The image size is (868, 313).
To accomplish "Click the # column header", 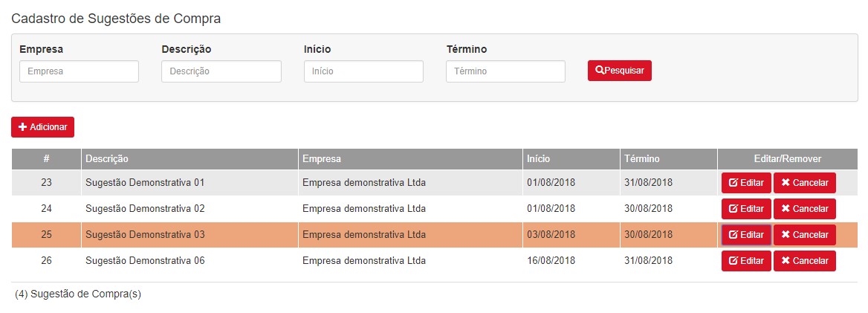I will point(46,159).
